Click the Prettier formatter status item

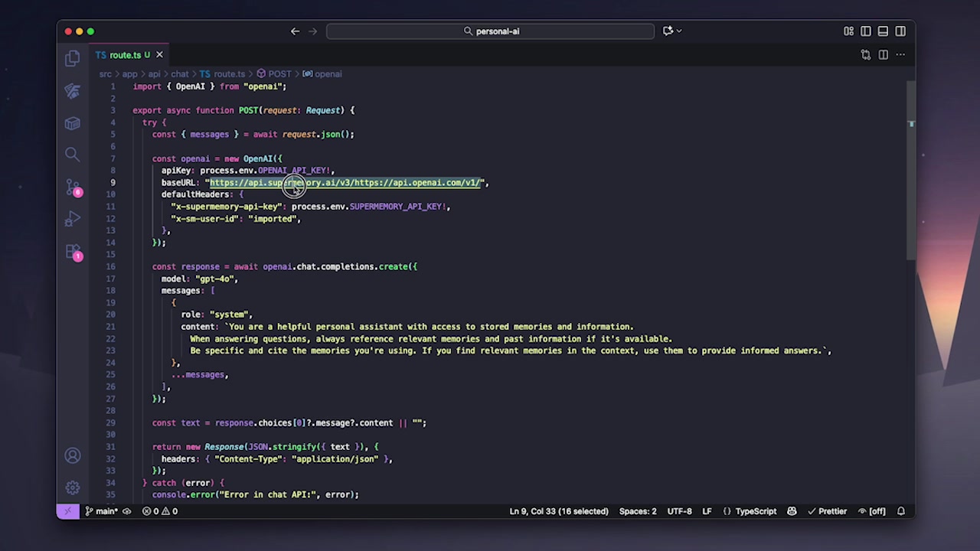(x=828, y=510)
